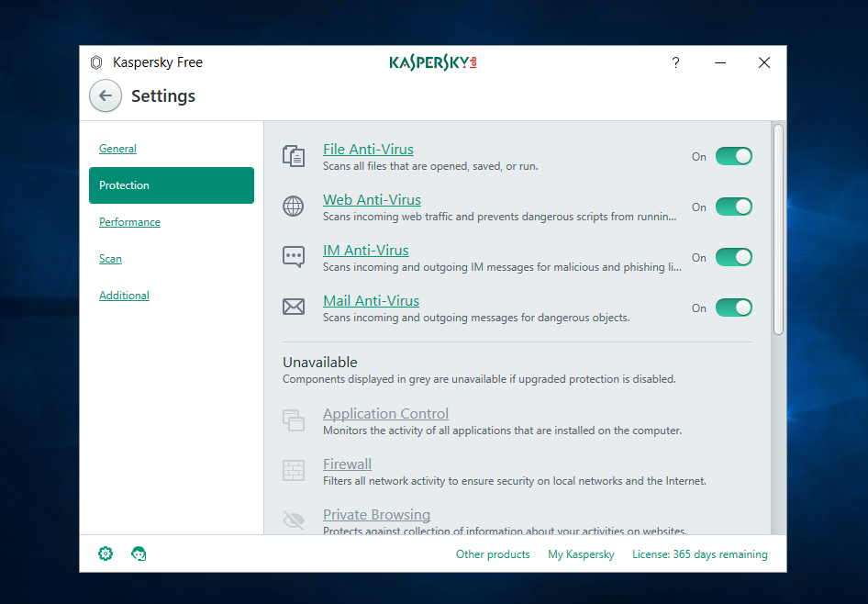Image resolution: width=868 pixels, height=604 pixels.
Task: Click the Mail Anti-Virus envelope icon
Action: (x=294, y=307)
